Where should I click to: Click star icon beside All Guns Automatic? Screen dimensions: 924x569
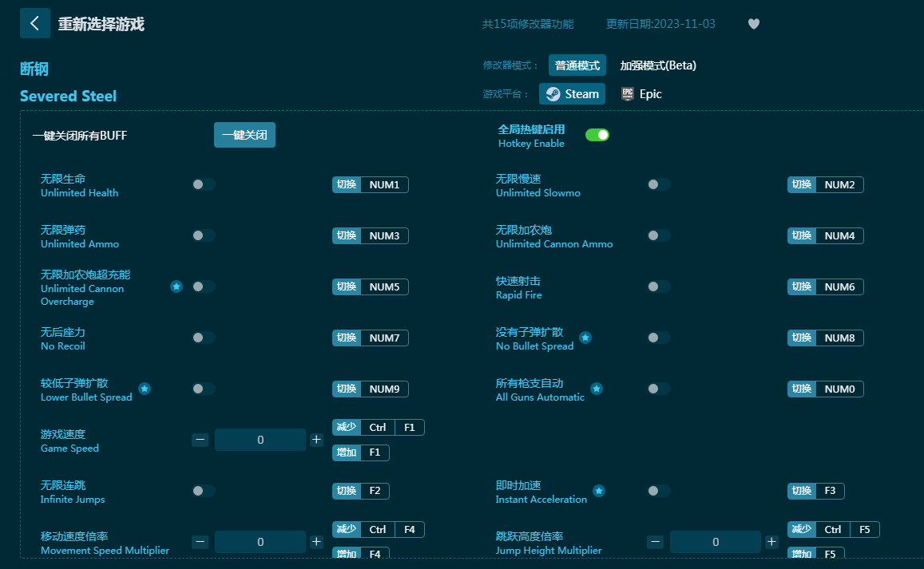[597, 389]
